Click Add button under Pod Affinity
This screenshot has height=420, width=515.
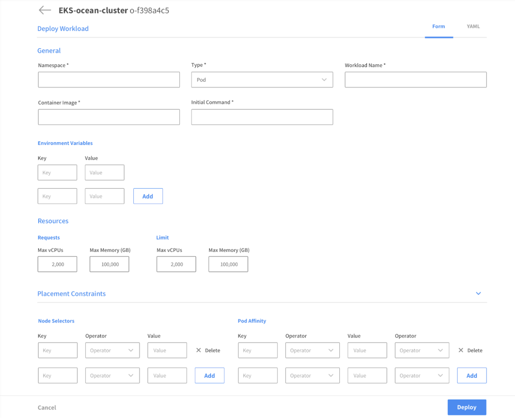[472, 376]
